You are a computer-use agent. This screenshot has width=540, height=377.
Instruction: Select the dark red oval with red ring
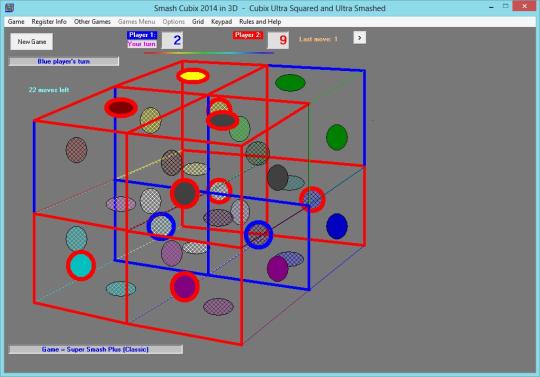point(121,108)
